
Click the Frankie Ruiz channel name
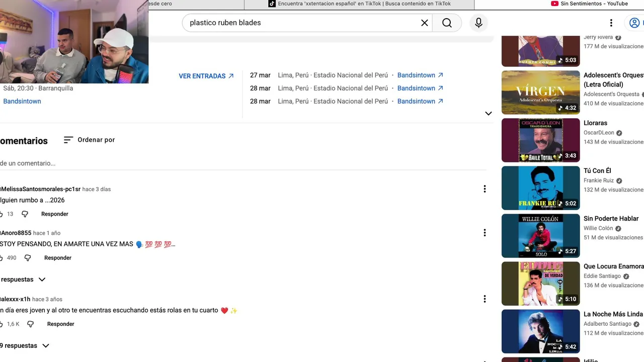click(599, 180)
